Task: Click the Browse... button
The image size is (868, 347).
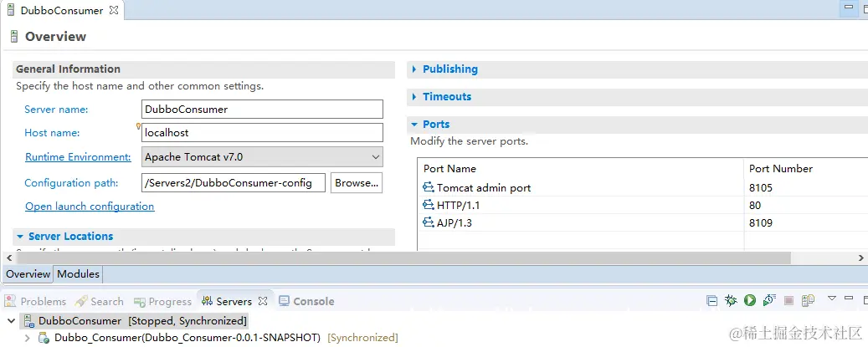Action: [x=357, y=183]
